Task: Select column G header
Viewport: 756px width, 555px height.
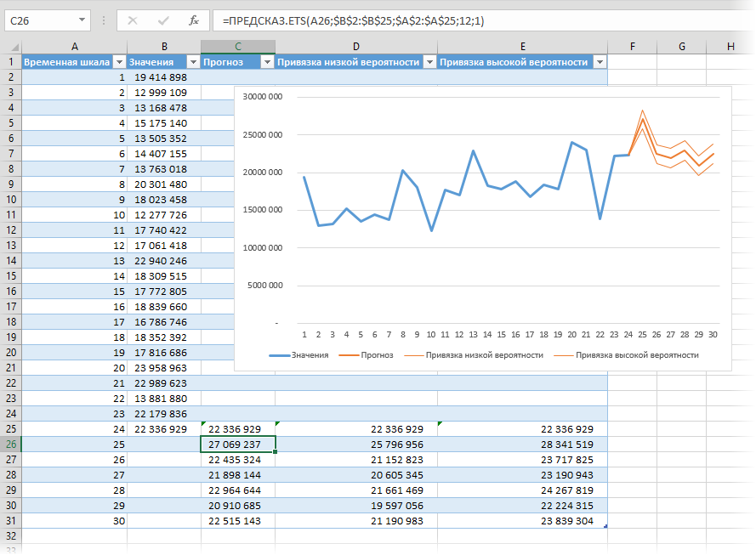Action: 682,47
